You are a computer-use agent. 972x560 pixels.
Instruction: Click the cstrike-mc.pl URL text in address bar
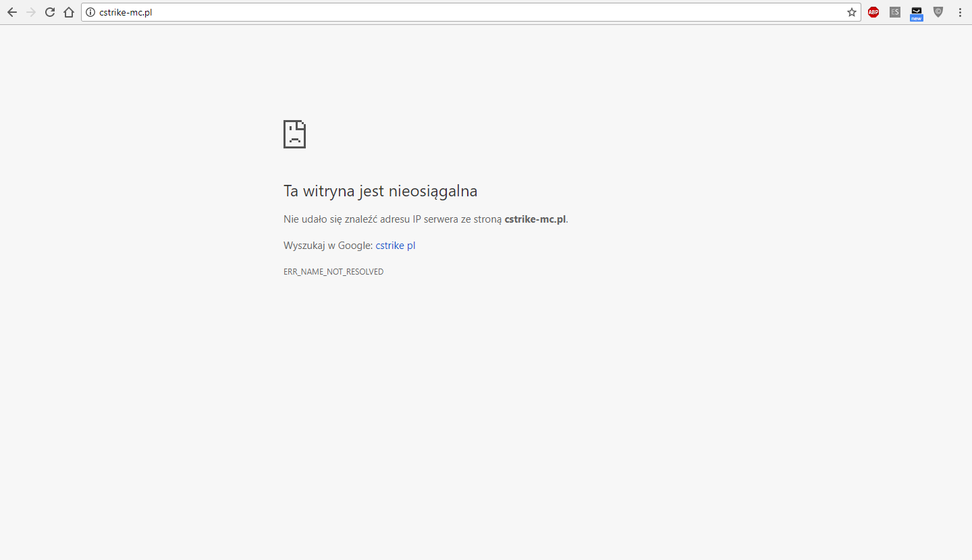coord(126,12)
